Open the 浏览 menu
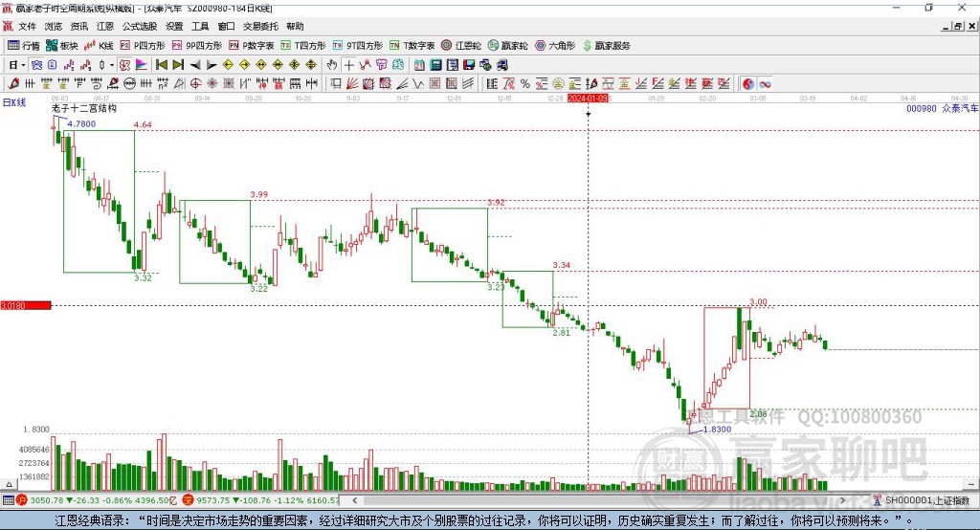 tap(54, 26)
